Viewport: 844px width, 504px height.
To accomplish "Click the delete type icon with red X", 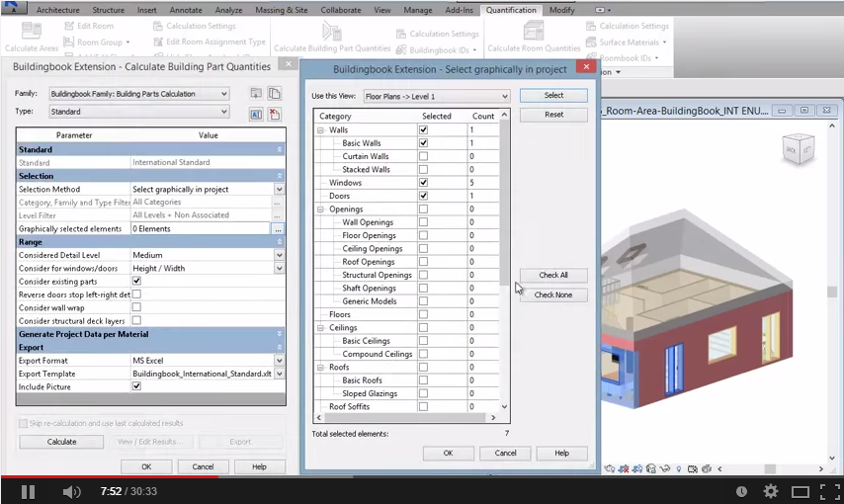I will tap(275, 114).
